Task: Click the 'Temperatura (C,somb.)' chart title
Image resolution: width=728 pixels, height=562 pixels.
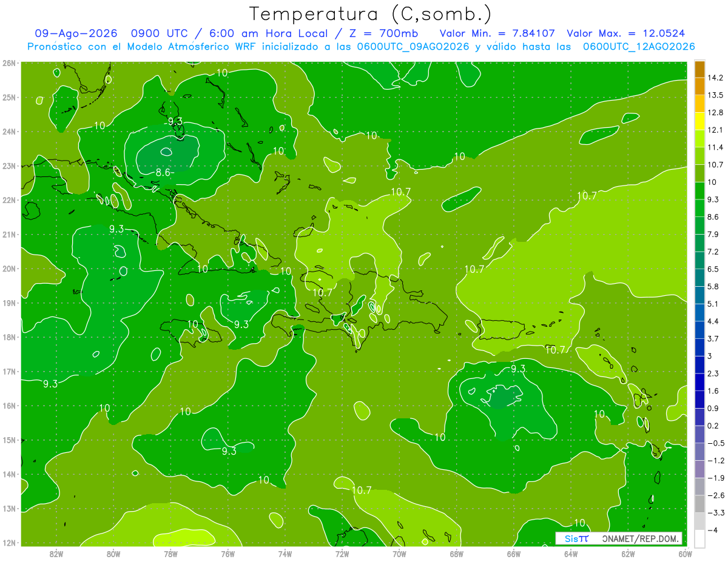Action: coord(371,13)
